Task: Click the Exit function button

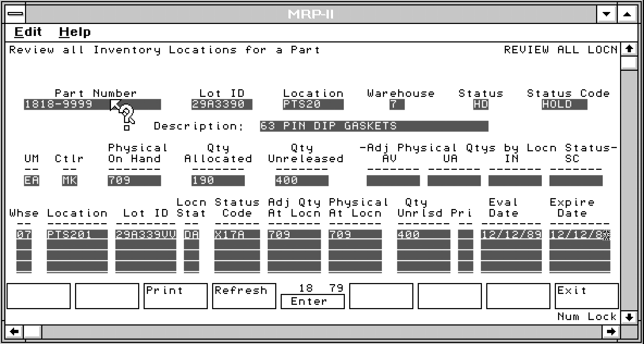Action: pyautogui.click(x=586, y=296)
